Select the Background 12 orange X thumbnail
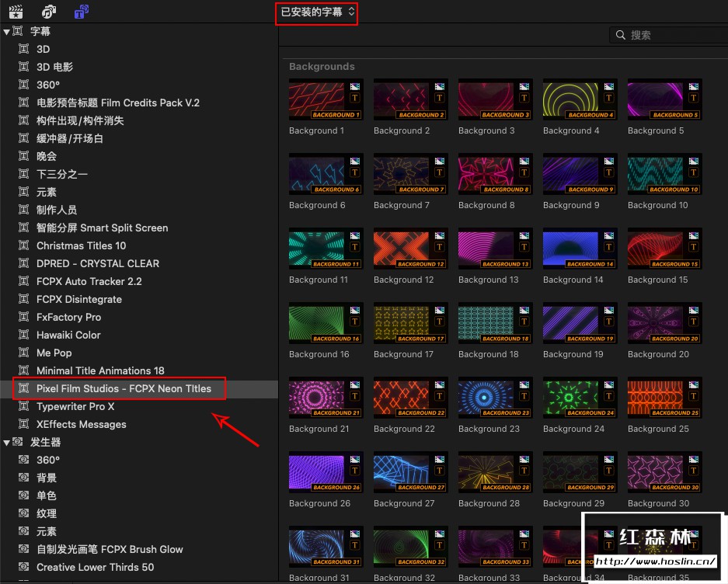Image resolution: width=728 pixels, height=584 pixels. tap(410, 249)
